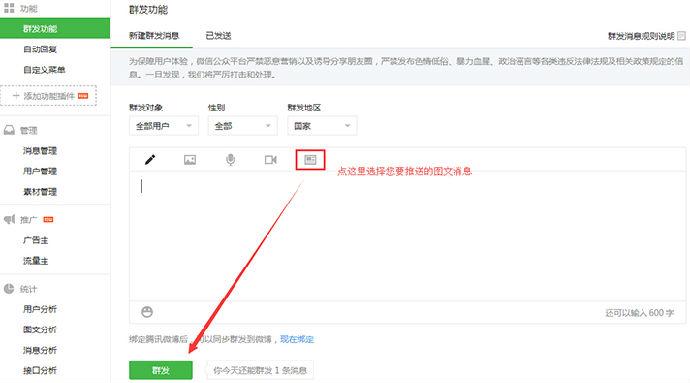This screenshot has height=383, width=690.
Task: Click inside the message text area
Action: tap(407, 236)
